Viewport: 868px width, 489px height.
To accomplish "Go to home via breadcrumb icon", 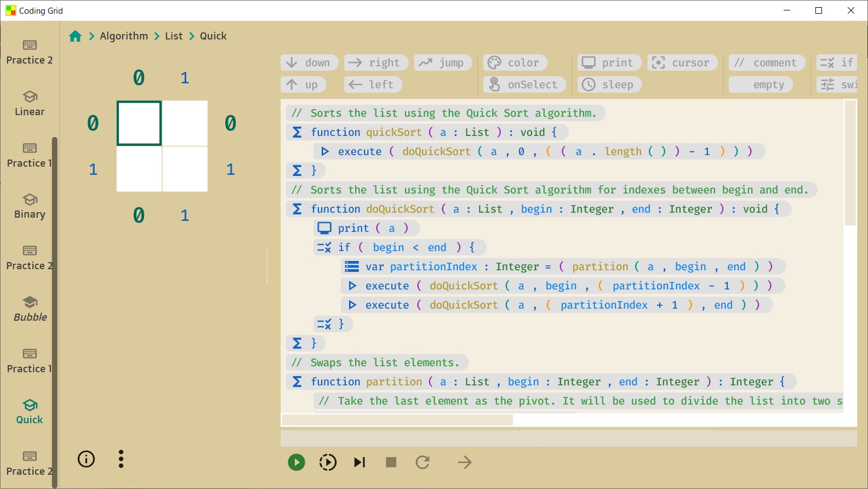I will tap(76, 36).
